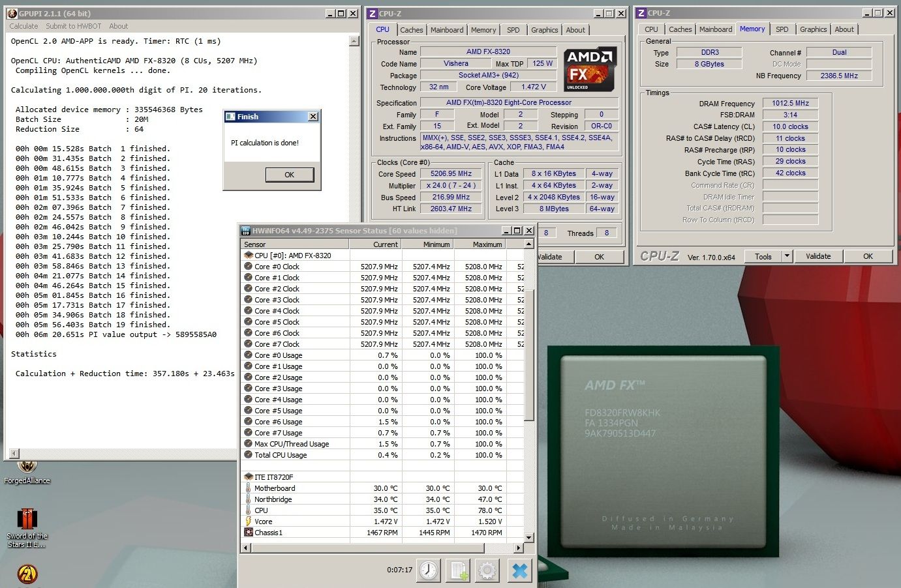Click the Total CPU Usage row icon
The image size is (901, 588).
(248, 454)
